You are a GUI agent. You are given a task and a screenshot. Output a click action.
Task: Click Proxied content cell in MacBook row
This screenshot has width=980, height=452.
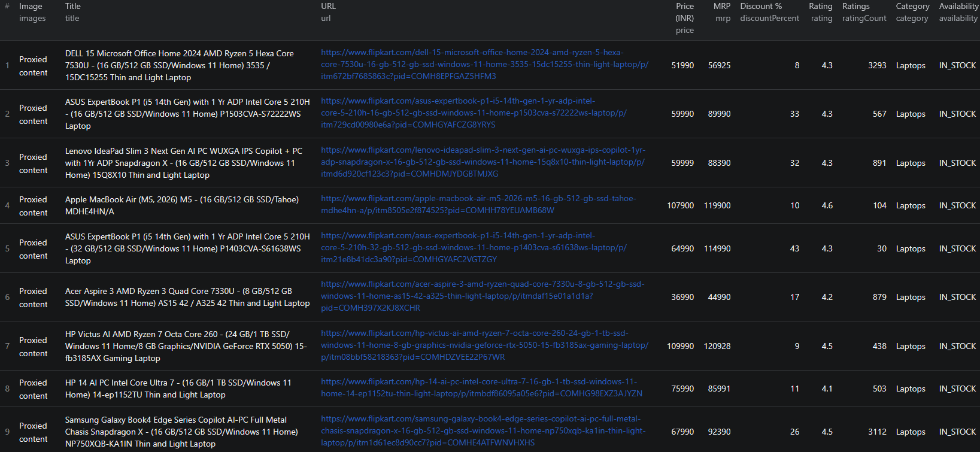(x=33, y=206)
